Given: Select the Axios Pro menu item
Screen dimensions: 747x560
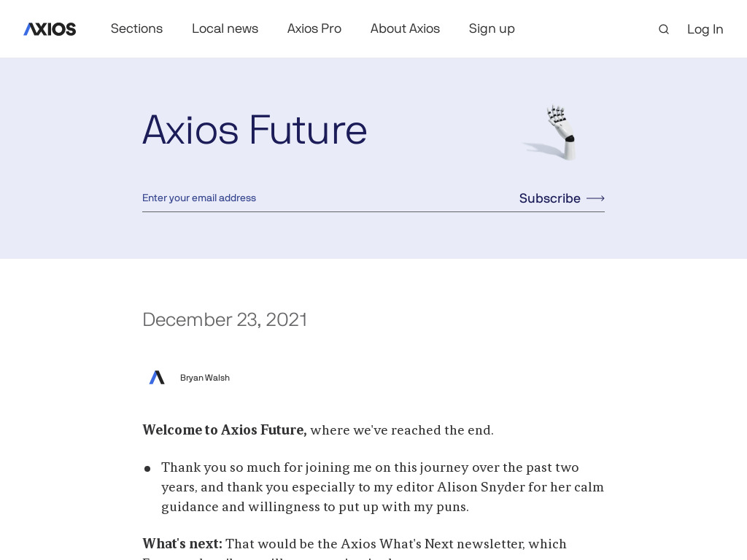Looking at the screenshot, I should click(314, 29).
